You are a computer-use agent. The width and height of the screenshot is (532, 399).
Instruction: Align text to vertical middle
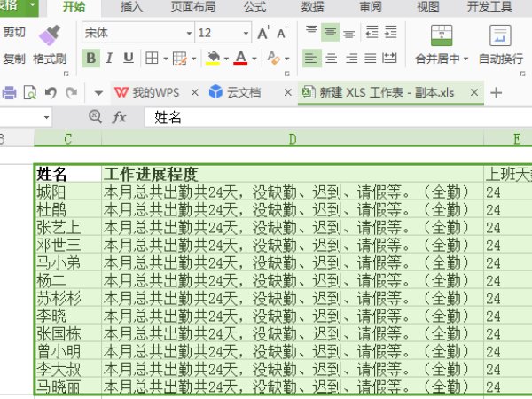[x=330, y=32]
